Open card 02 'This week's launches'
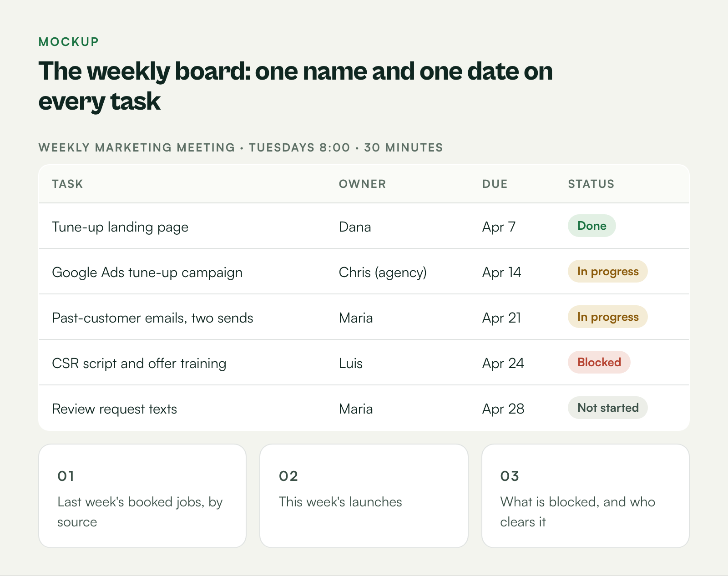 [x=364, y=496]
